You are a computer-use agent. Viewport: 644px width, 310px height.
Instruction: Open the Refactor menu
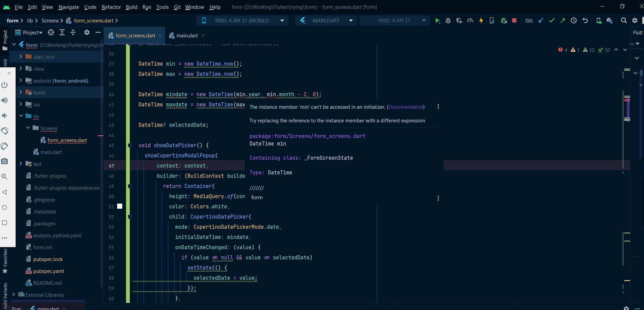[111, 7]
